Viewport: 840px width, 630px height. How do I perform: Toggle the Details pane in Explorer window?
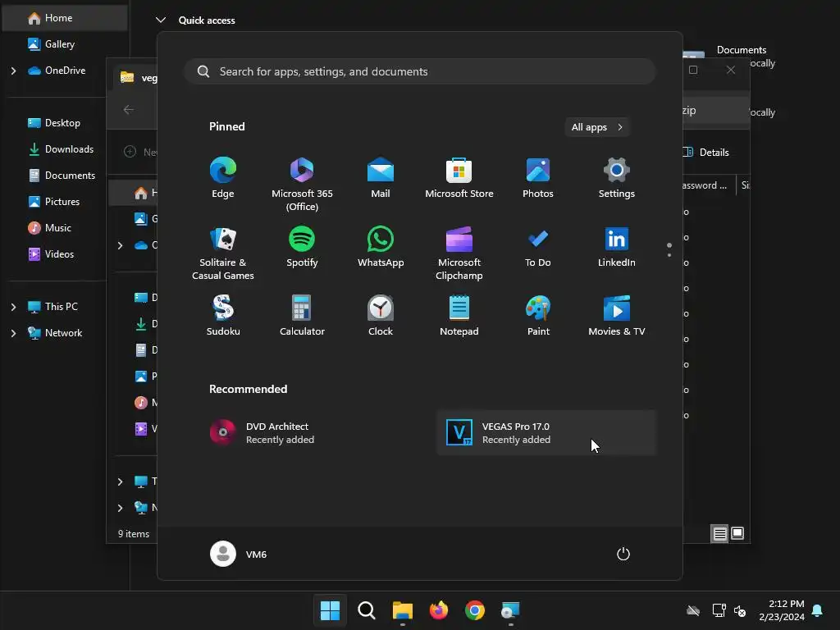pos(707,153)
